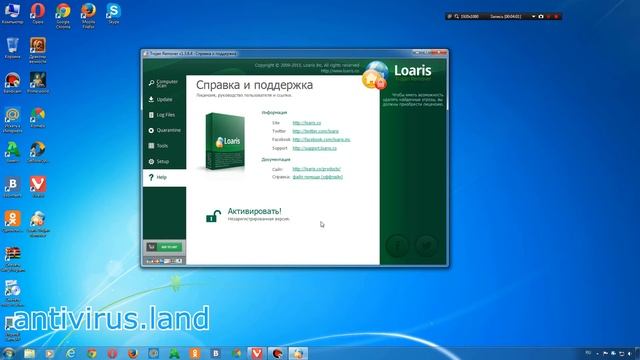
Task: Open the Recycle Bin desktop icon
Action: tap(12, 48)
